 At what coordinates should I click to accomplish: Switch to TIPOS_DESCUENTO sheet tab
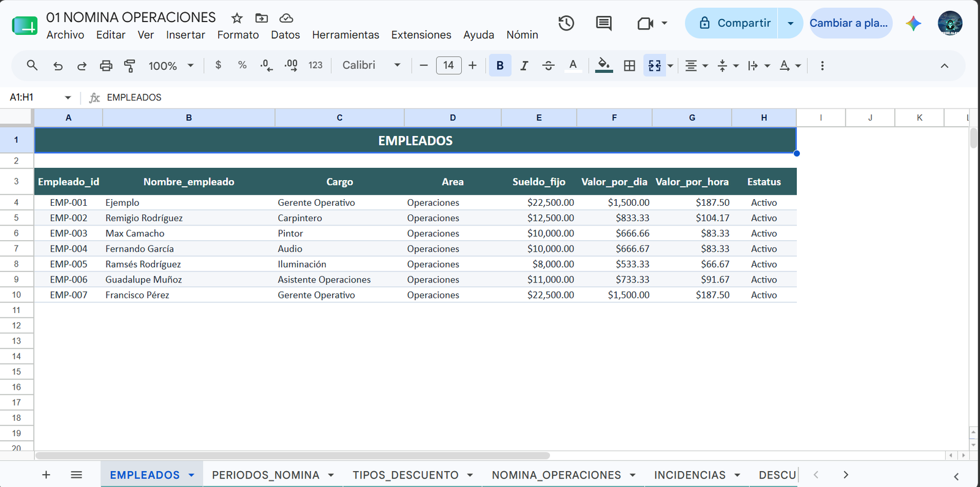tap(405, 475)
